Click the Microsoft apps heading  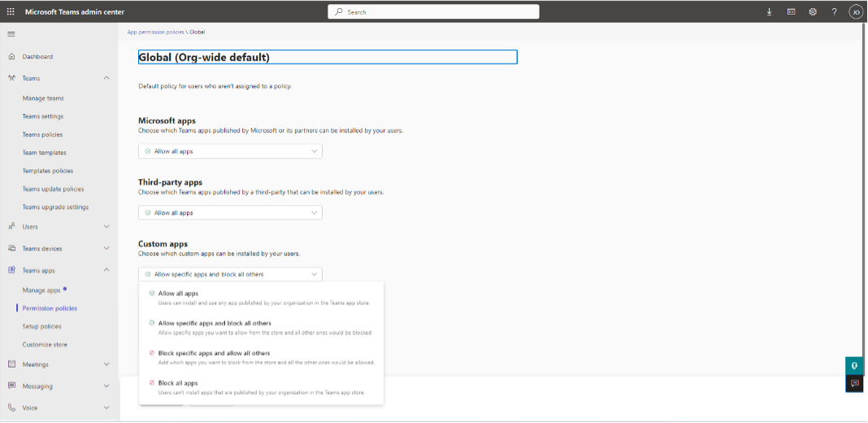pyautogui.click(x=167, y=121)
